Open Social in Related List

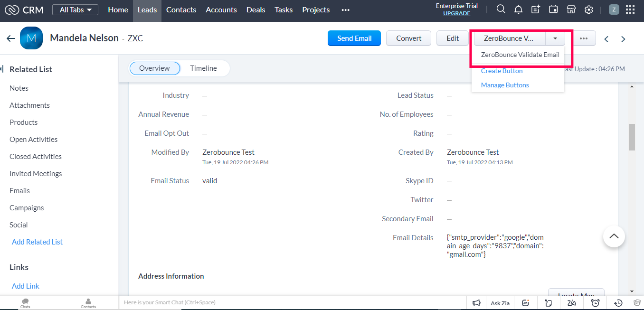point(19,225)
